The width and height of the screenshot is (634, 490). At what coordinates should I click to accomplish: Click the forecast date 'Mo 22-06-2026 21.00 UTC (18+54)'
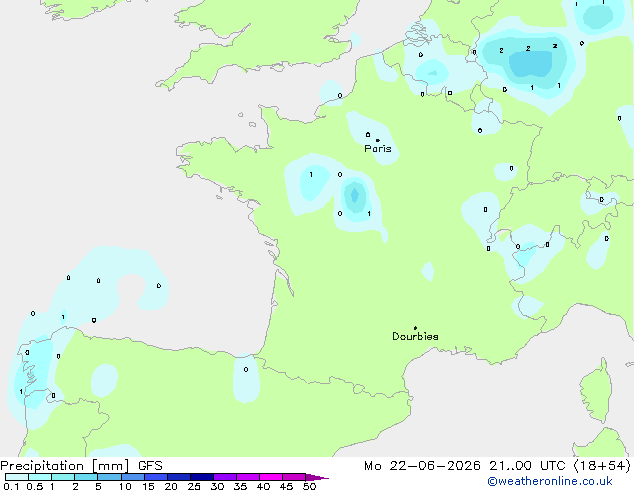(497, 466)
